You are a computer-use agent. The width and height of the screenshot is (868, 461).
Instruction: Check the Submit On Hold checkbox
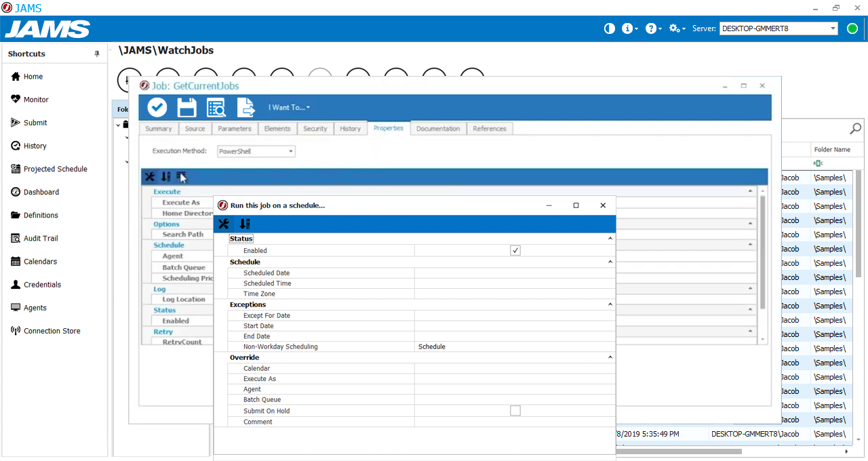click(x=515, y=410)
